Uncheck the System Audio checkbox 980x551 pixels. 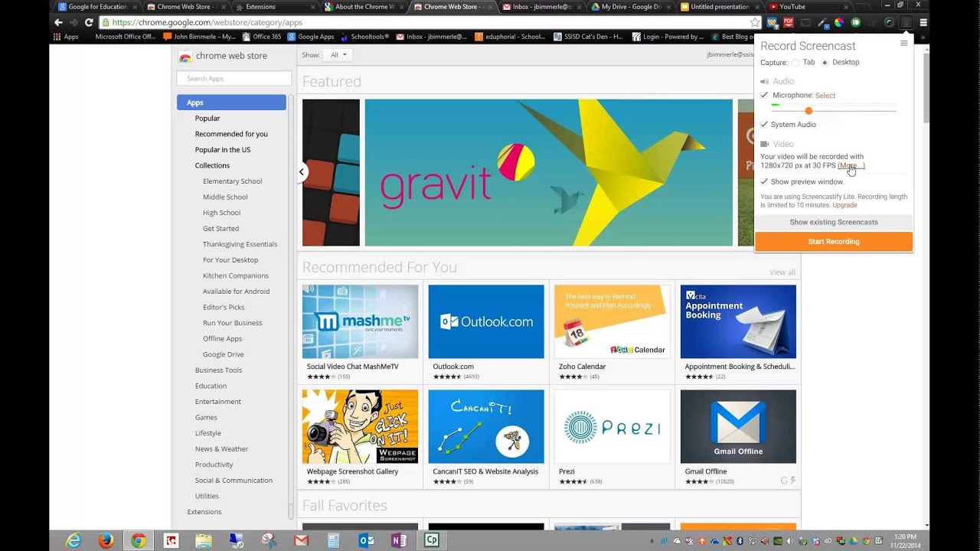(x=764, y=124)
